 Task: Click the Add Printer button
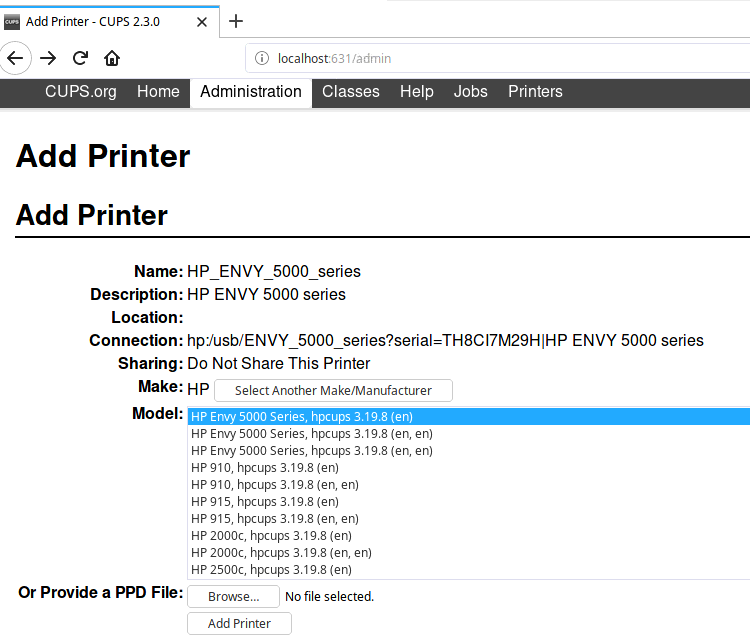pos(239,624)
